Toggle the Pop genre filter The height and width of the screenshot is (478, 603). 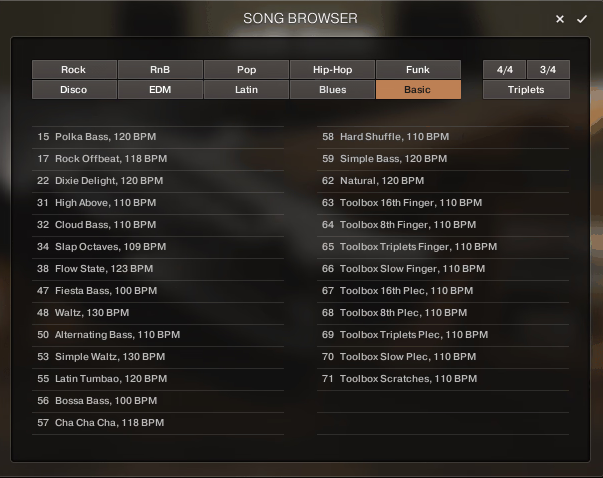[x=247, y=70]
